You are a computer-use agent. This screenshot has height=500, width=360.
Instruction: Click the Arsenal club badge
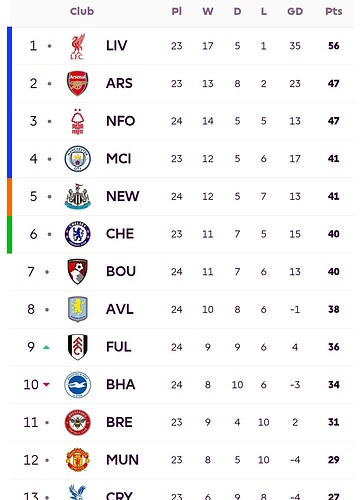[77, 83]
